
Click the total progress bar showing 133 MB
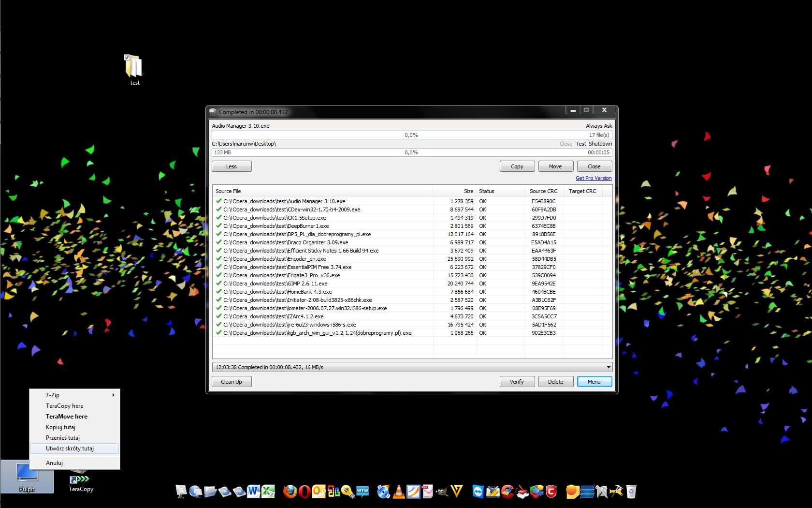(x=412, y=152)
